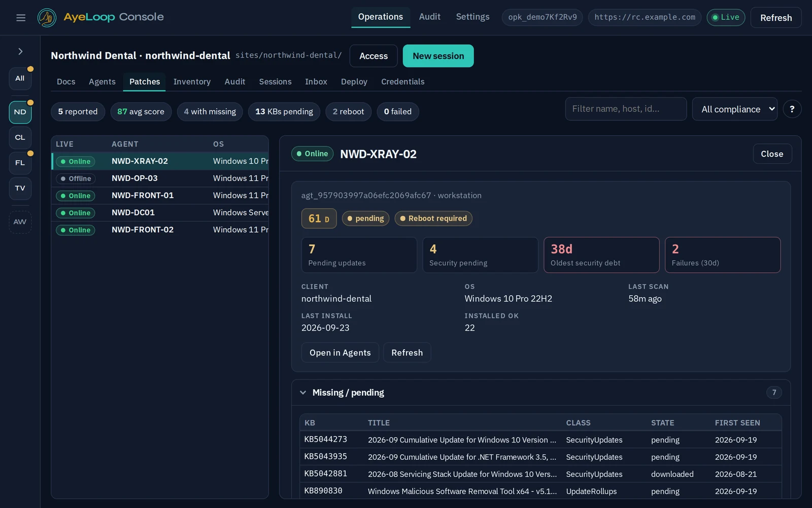The height and width of the screenshot is (508, 812).
Task: Filter by 2 reboot chip
Action: pos(348,112)
